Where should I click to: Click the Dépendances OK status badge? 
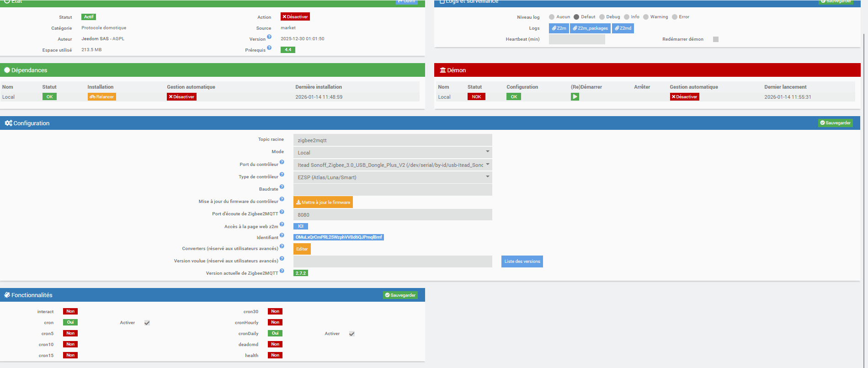49,97
